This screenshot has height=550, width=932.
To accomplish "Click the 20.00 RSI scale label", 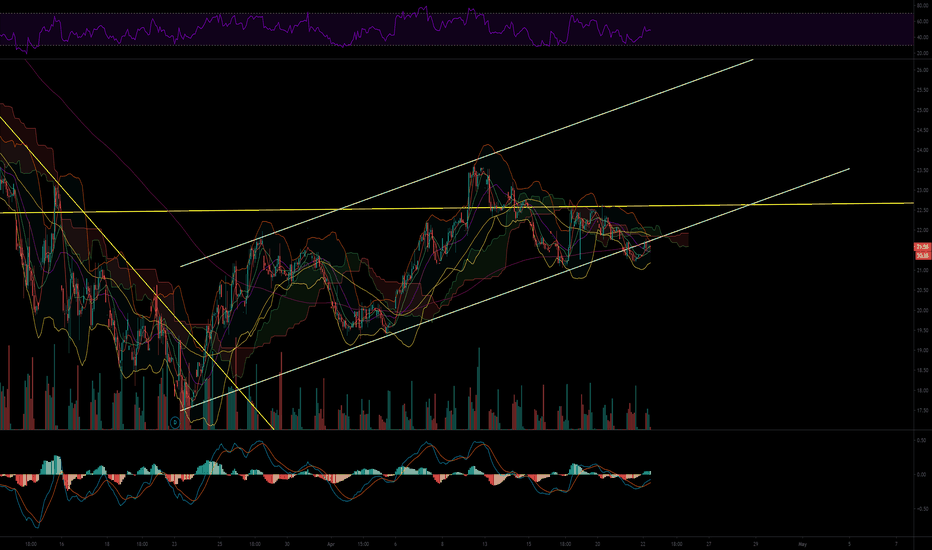I will tap(922, 53).
